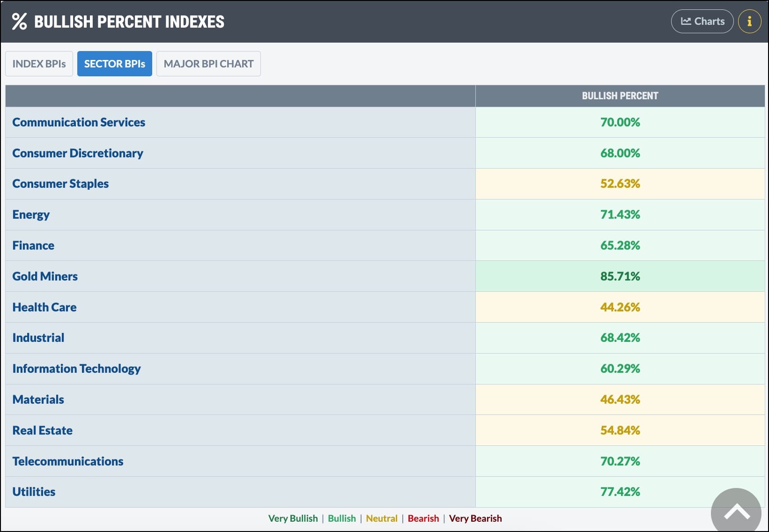This screenshot has width=769, height=532.
Task: Open the Real Estate sector link
Action: pos(43,430)
